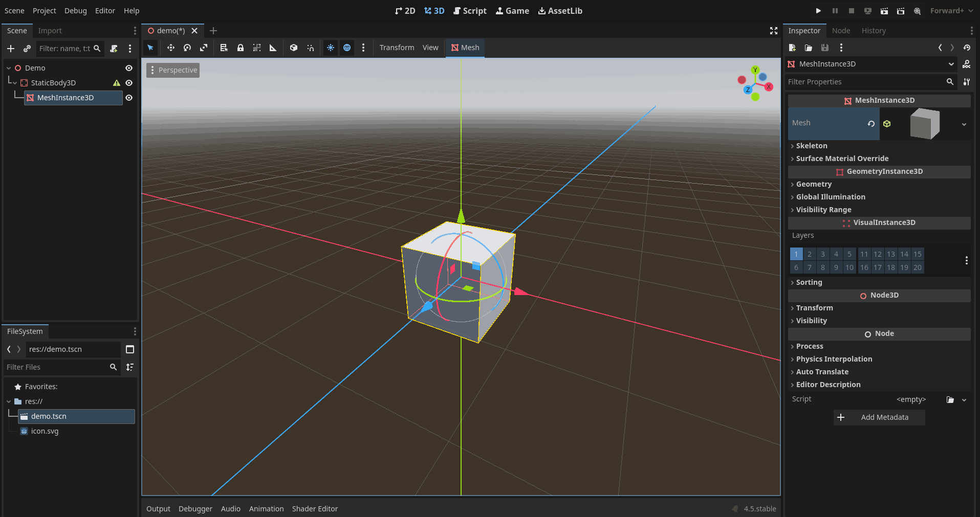Toggle Use Local Space cube icon
Image resolution: width=980 pixels, height=517 pixels.
(x=294, y=48)
